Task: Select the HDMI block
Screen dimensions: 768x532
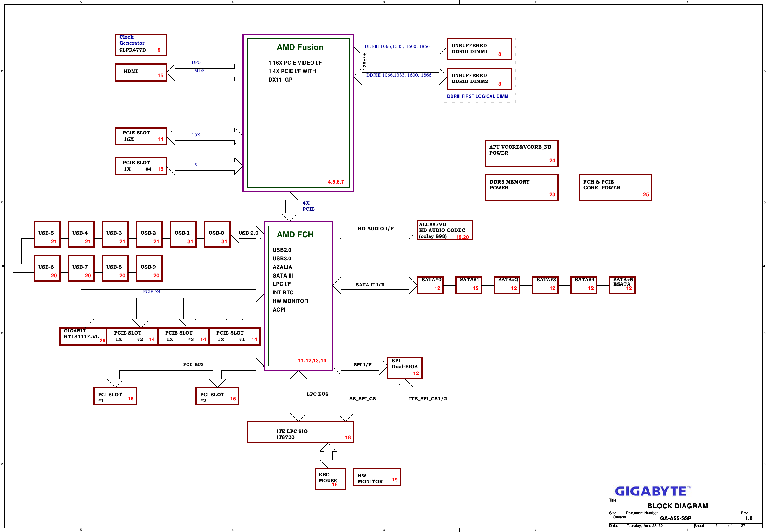Action: tap(141, 73)
